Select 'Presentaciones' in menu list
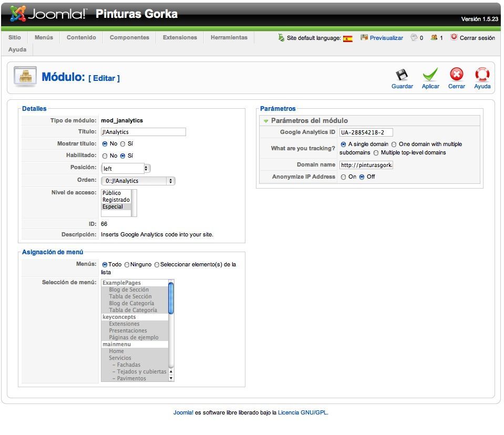Screen dimensions: 504x435 click(135, 330)
